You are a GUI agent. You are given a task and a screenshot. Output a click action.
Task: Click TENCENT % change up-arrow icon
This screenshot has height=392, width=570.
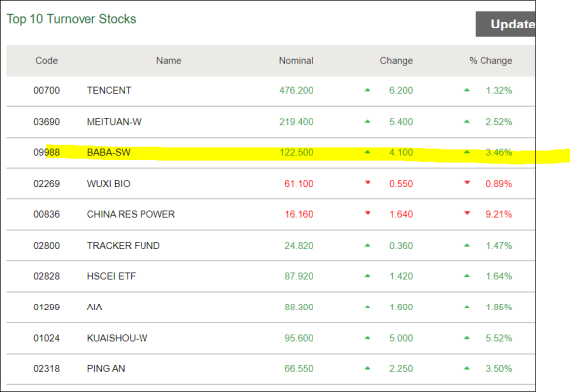coord(467,90)
